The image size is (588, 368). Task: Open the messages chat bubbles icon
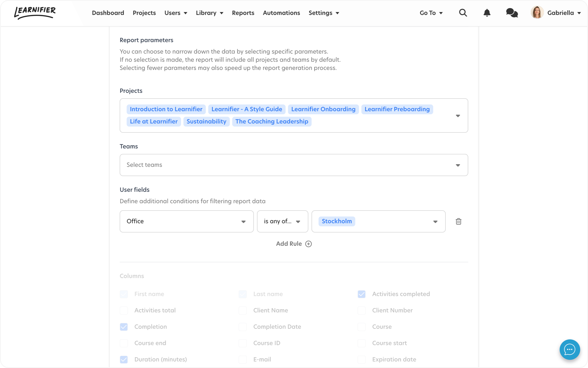(x=512, y=13)
